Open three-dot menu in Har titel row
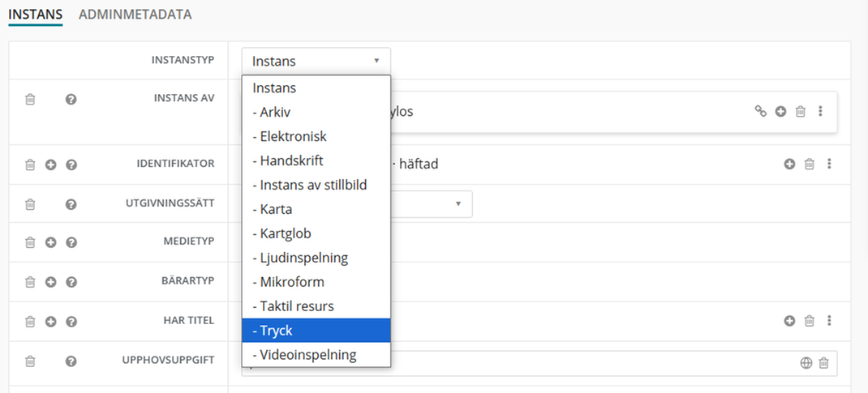Screen dimensions: 868x393 [828, 321]
